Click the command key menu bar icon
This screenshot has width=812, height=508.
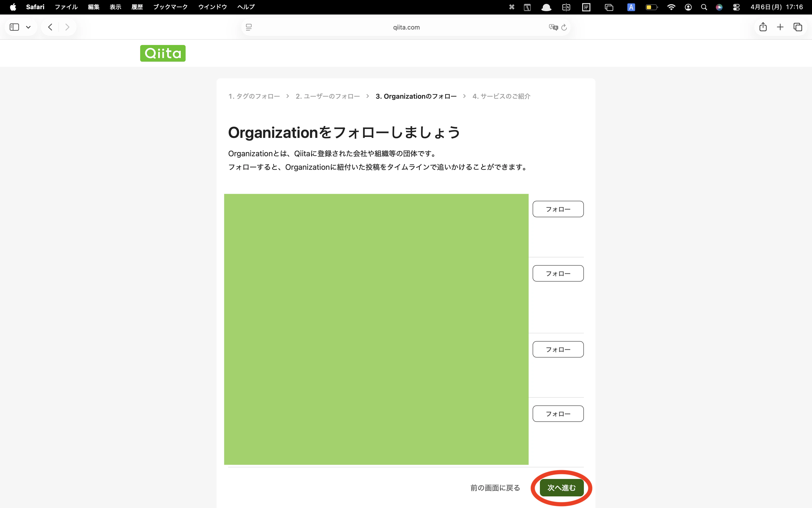[x=512, y=7]
